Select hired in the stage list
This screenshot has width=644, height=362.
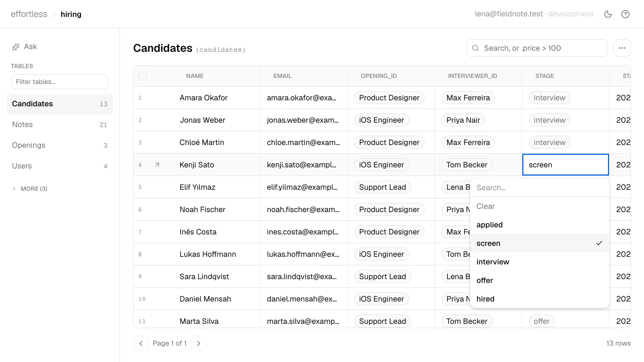(x=540, y=299)
